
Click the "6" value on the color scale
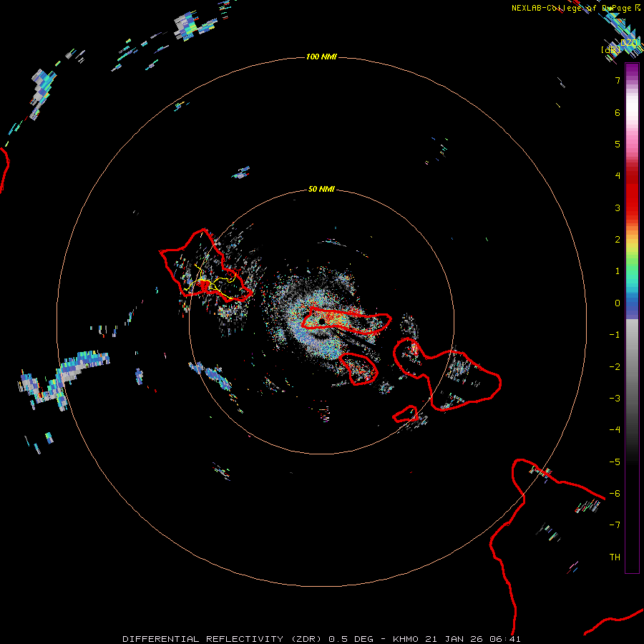click(618, 112)
